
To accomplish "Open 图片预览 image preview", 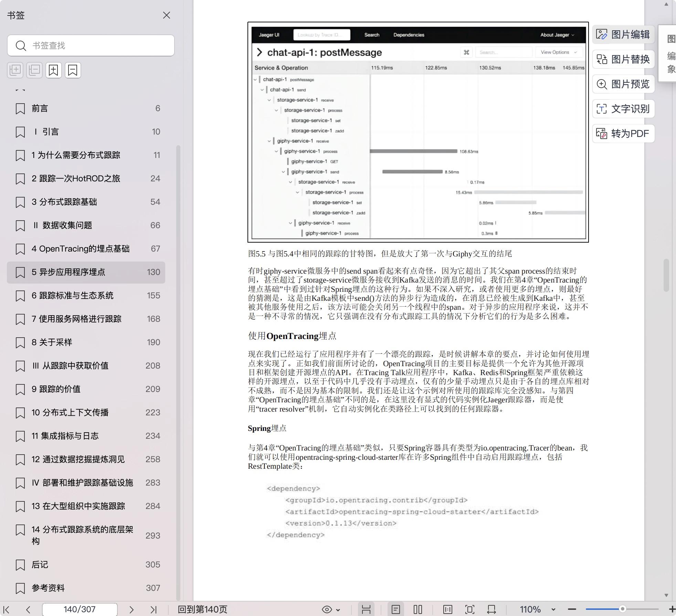I will (623, 84).
